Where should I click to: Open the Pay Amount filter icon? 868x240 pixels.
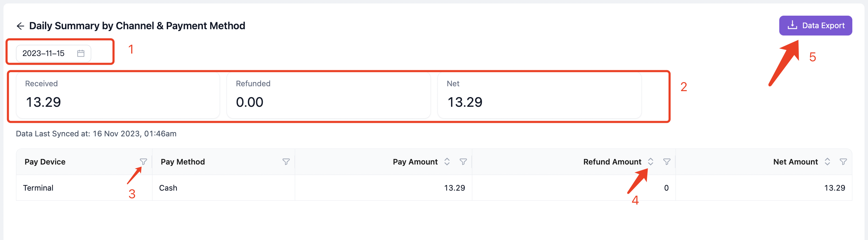pos(463,162)
